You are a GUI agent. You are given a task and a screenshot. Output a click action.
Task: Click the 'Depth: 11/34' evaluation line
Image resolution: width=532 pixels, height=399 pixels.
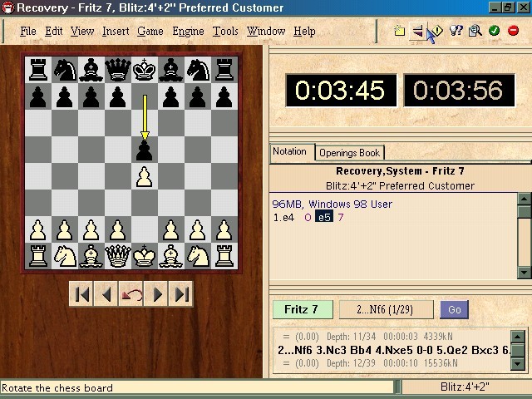pyautogui.click(x=367, y=337)
